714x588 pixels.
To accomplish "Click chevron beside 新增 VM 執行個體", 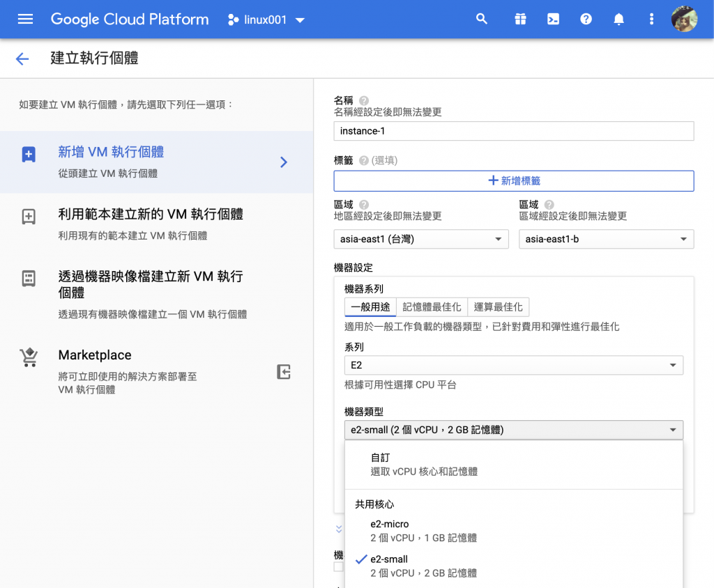I will 284,162.
